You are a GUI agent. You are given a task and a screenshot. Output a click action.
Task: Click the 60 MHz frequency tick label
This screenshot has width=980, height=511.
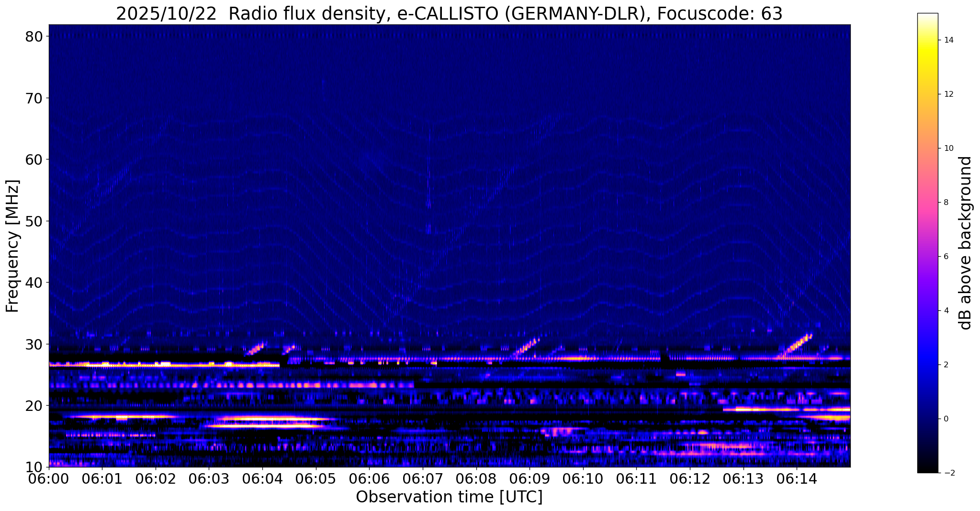tap(34, 159)
